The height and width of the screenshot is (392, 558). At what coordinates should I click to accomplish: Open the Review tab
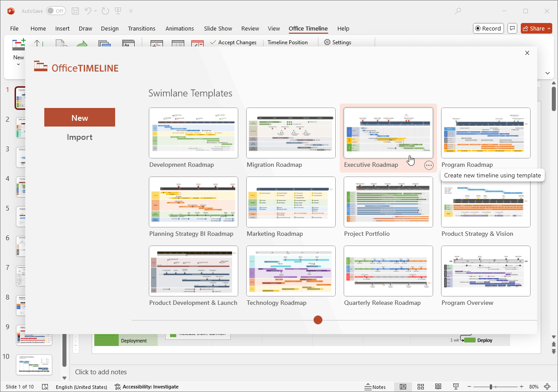click(250, 28)
